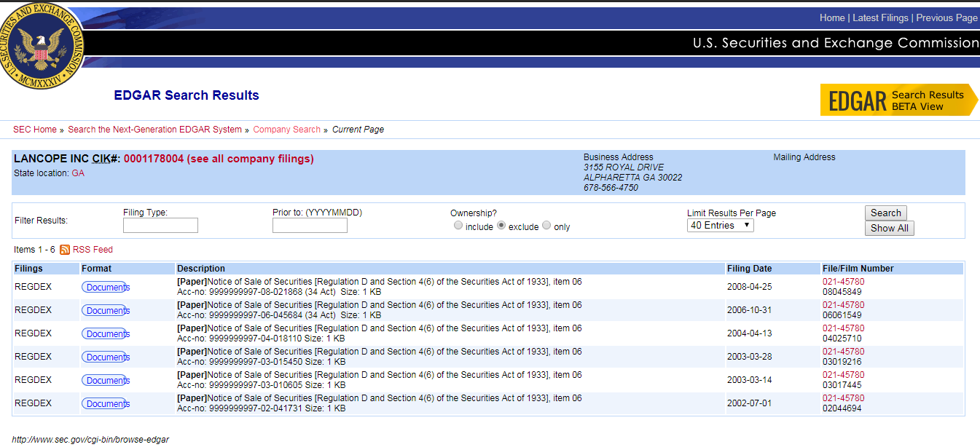Select the 'only' ownership radio button
Viewport: 980px width, 447px height.
coord(546,226)
